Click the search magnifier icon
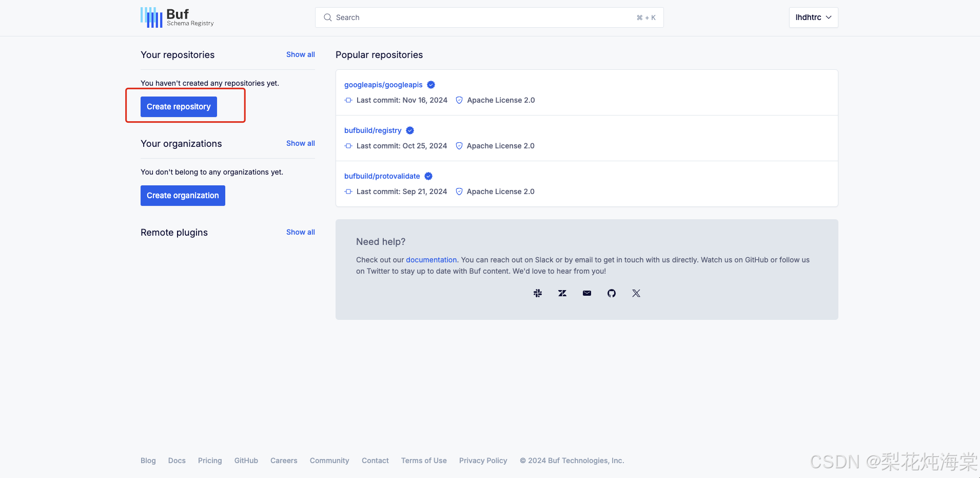 point(327,17)
